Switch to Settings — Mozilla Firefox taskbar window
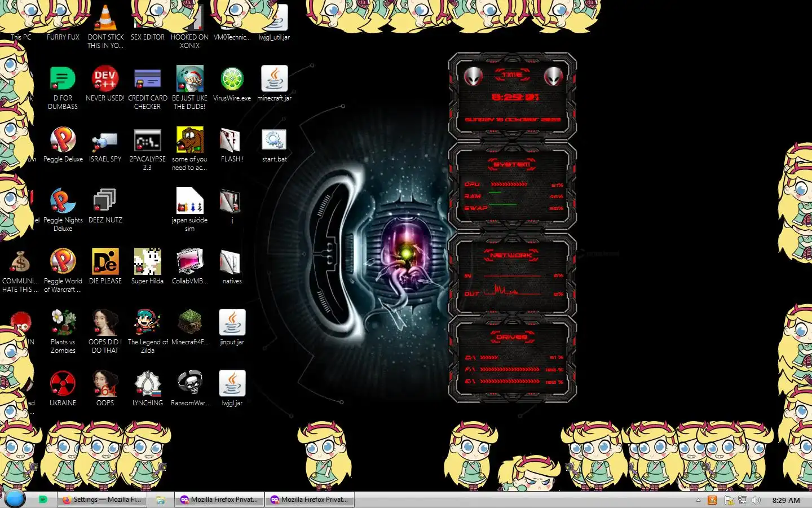This screenshot has height=508, width=812. coord(102,500)
